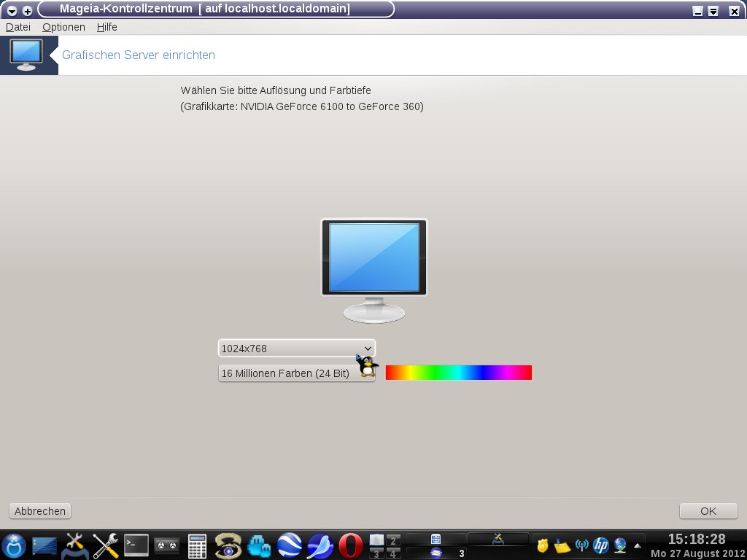Image resolution: width=747 pixels, height=560 pixels.
Task: Minimize the window via title bar button
Action: click(697, 11)
